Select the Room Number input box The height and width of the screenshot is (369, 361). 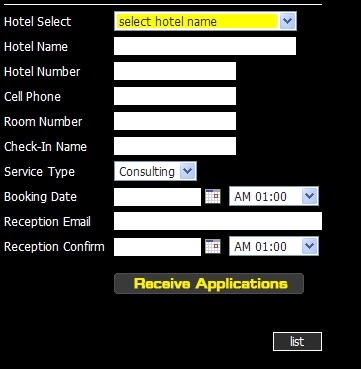point(175,121)
